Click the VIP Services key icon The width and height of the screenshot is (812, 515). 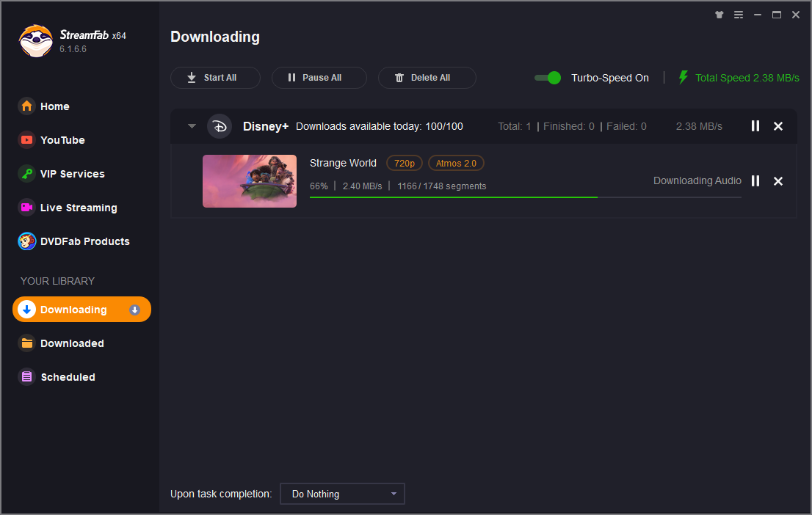point(27,174)
